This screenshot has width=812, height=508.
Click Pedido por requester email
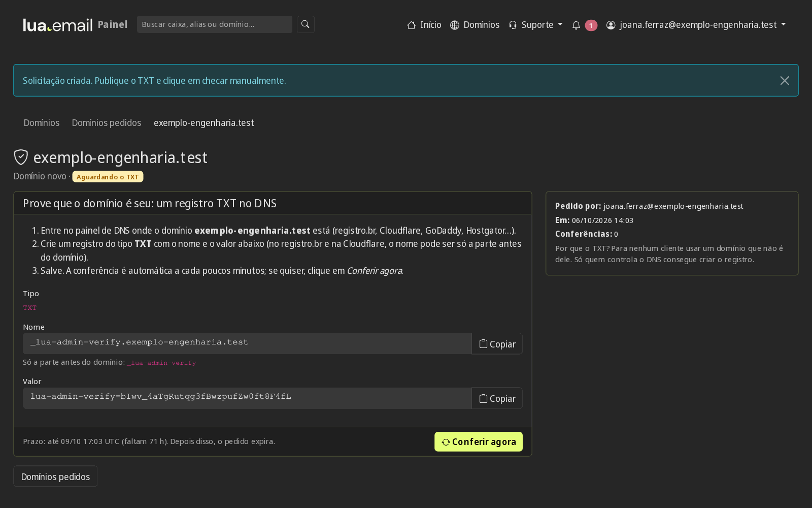673,206
